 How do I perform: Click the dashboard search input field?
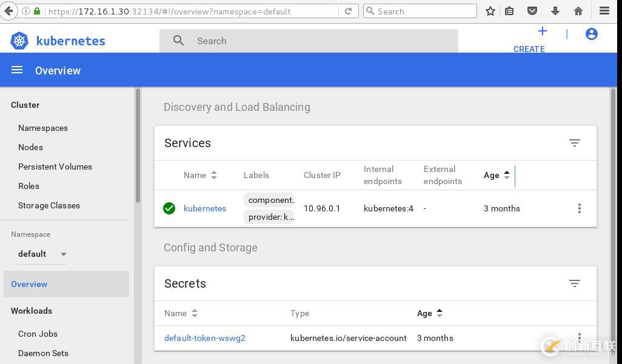pyautogui.click(x=273, y=41)
